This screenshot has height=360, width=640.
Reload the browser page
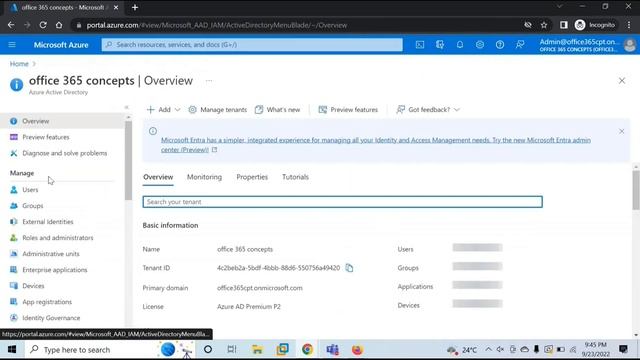click(x=43, y=25)
